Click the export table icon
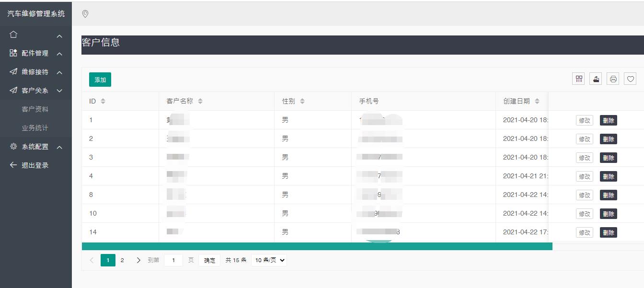This screenshot has height=288, width=644. click(x=596, y=79)
